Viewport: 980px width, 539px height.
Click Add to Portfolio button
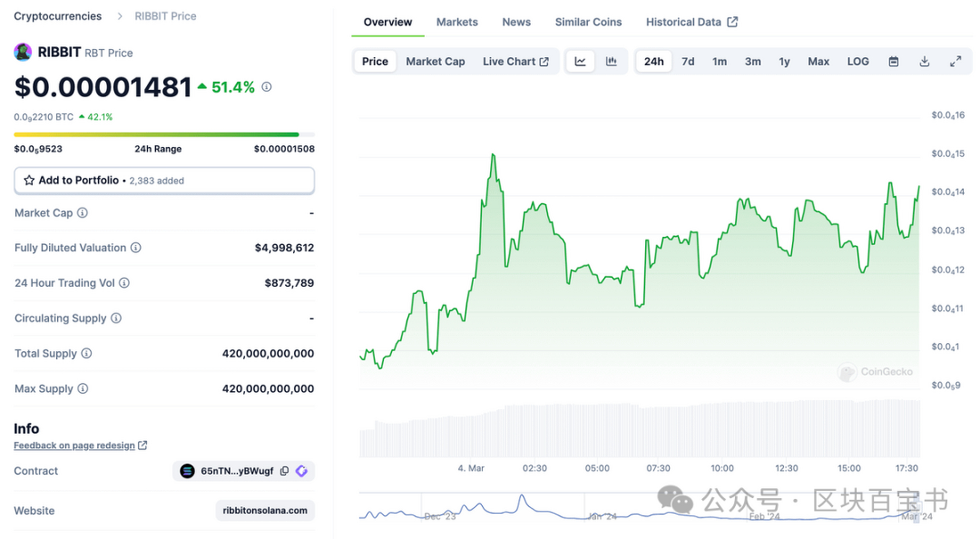click(x=164, y=181)
